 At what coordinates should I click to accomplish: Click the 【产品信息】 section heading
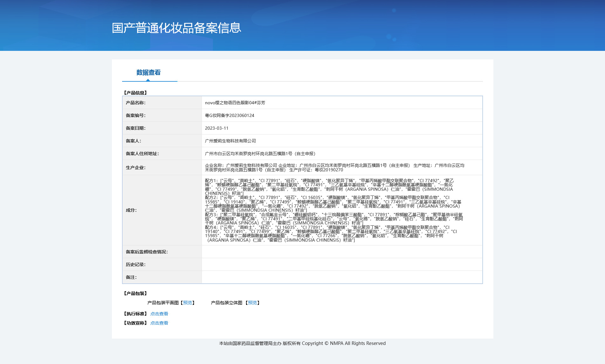pos(135,93)
